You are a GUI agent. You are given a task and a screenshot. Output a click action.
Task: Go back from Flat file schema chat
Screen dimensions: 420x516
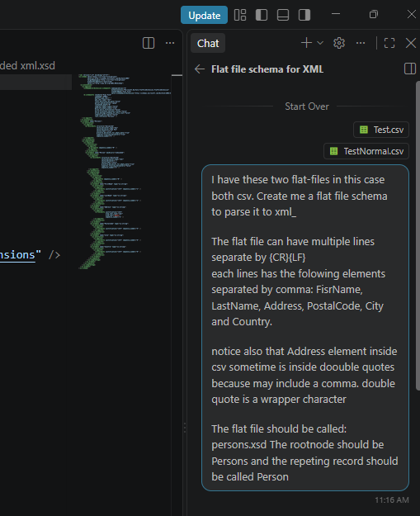[x=200, y=69]
